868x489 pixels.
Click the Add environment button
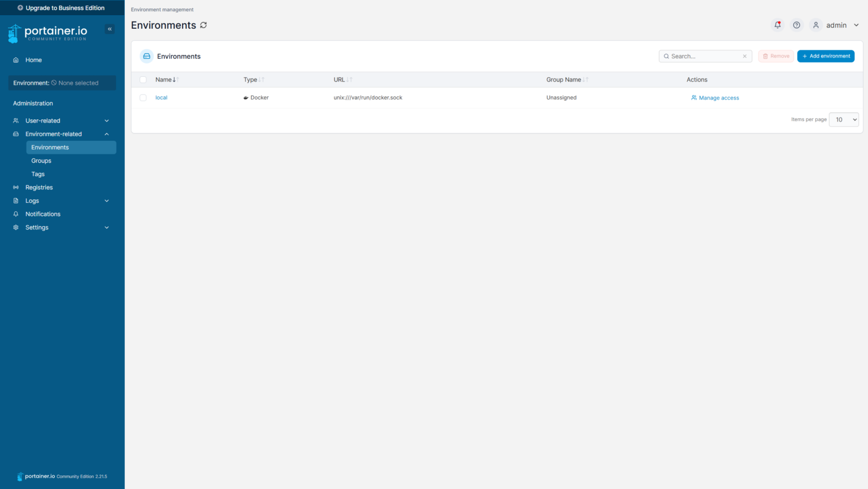[826, 56]
